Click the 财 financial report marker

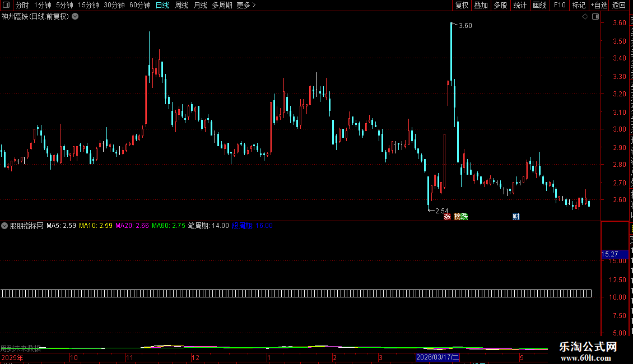[516, 216]
